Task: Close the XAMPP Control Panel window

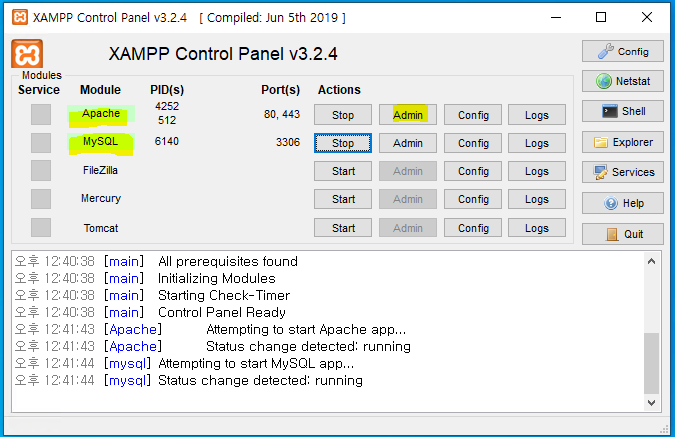Action: pos(647,17)
